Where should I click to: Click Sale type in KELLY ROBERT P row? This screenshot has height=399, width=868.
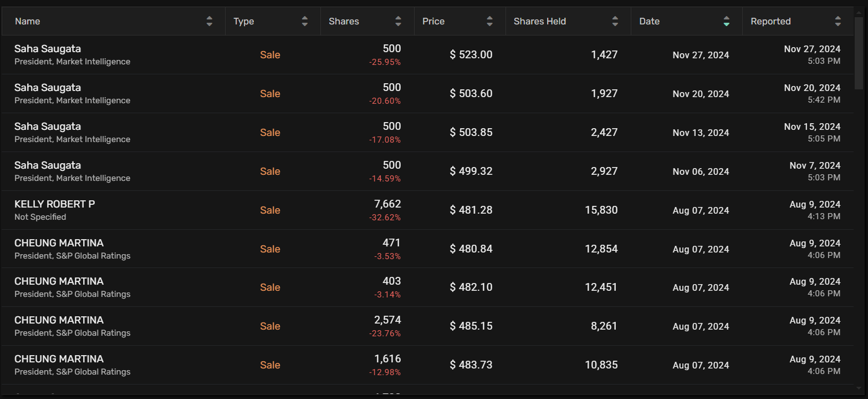click(x=270, y=210)
